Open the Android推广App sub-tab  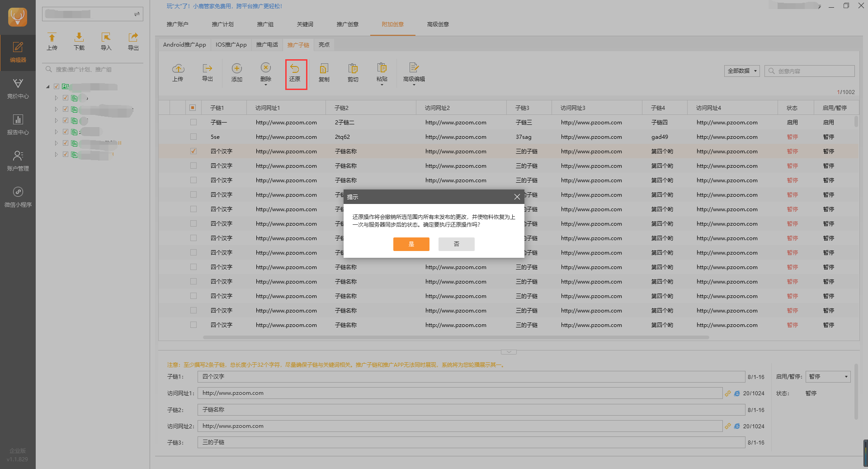click(x=184, y=45)
